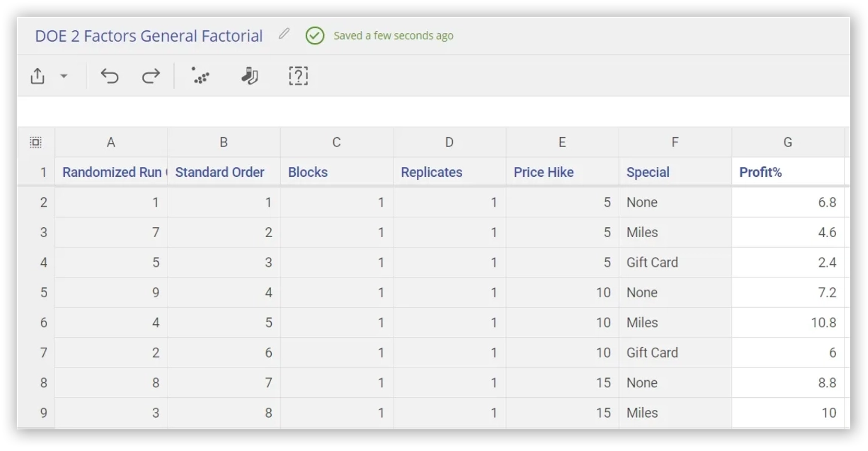Select all cells with corner icon
Screen dimensions: 868x451
click(x=35, y=142)
